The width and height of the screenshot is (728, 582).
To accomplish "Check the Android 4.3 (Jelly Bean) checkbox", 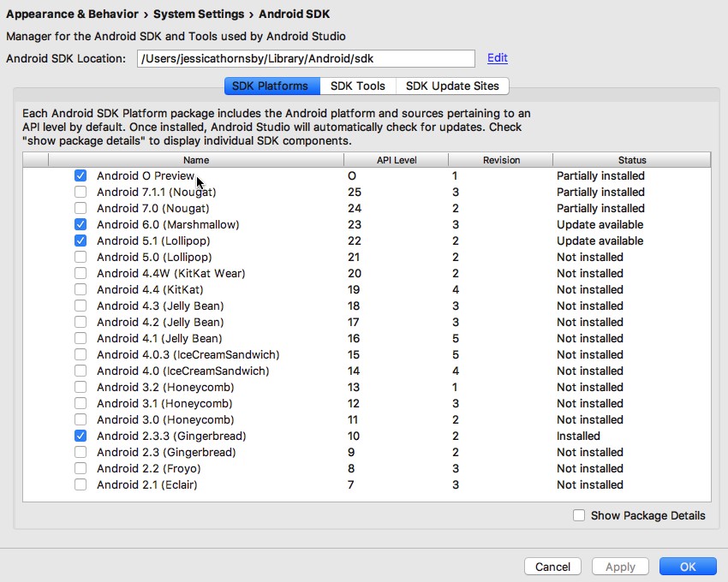I will click(x=81, y=306).
